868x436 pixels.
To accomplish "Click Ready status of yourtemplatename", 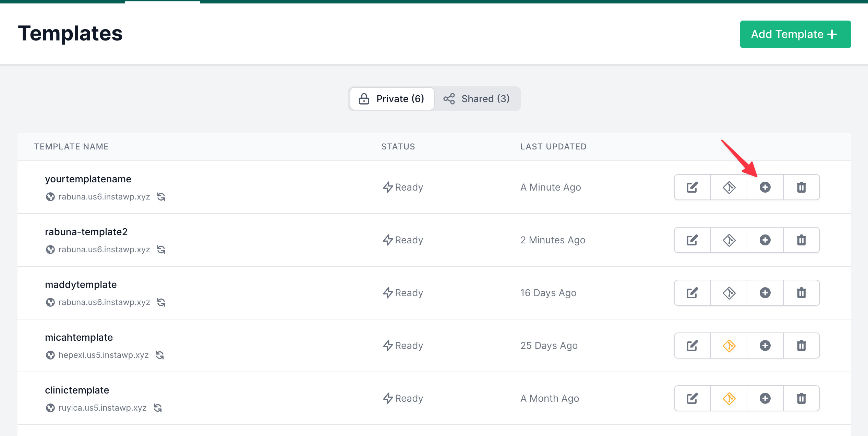I will pyautogui.click(x=403, y=187).
